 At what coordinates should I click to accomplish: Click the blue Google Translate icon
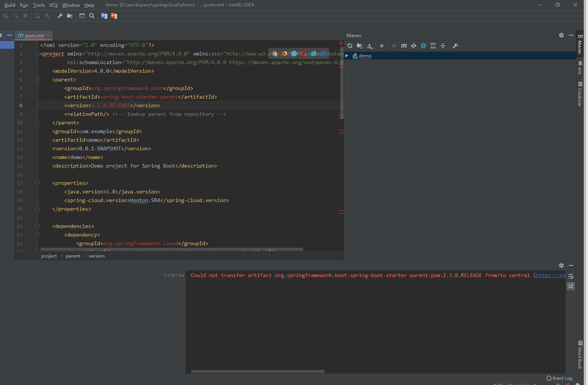tap(104, 16)
